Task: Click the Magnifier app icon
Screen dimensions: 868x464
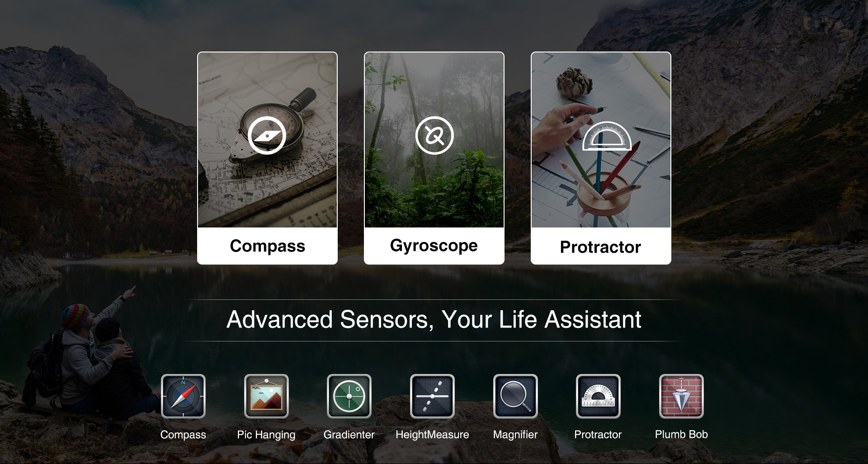Action: (x=515, y=396)
